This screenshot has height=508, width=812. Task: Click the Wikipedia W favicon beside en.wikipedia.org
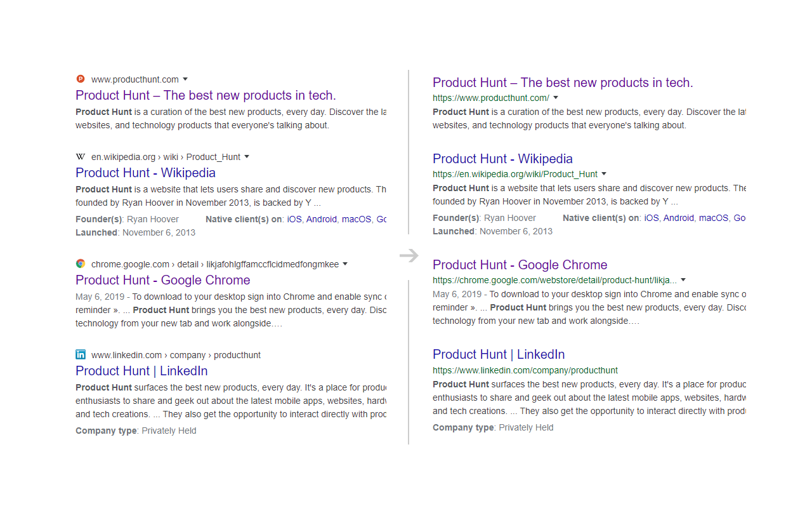pyautogui.click(x=81, y=156)
